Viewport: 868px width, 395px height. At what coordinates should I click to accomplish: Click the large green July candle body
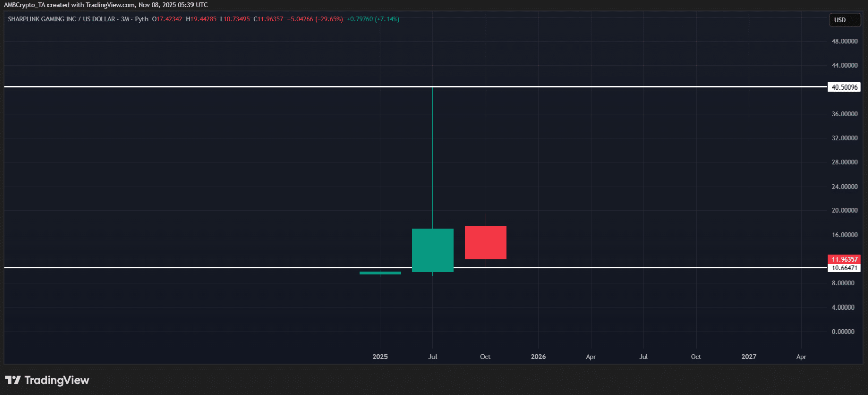coord(432,250)
